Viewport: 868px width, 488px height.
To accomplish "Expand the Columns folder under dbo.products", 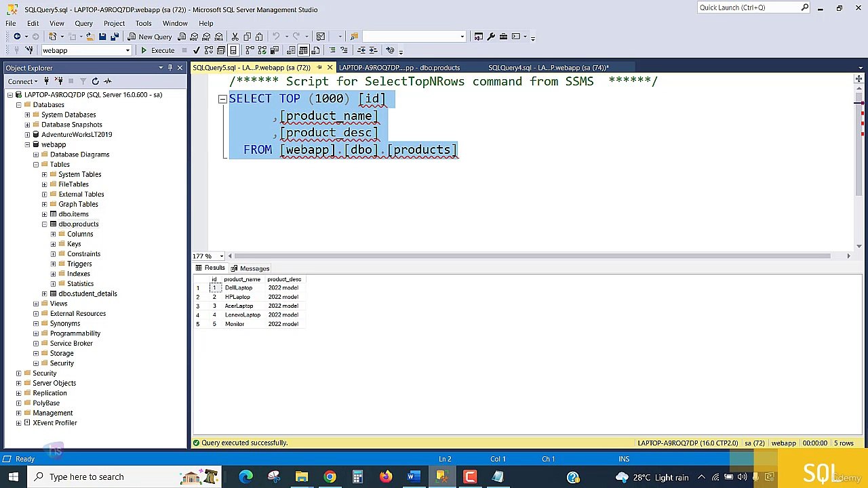I will 54,234.
